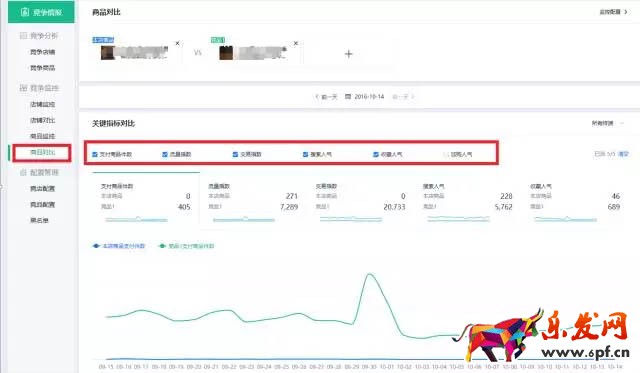Click the 流量指数 card sparkline marker

click(x=245, y=219)
